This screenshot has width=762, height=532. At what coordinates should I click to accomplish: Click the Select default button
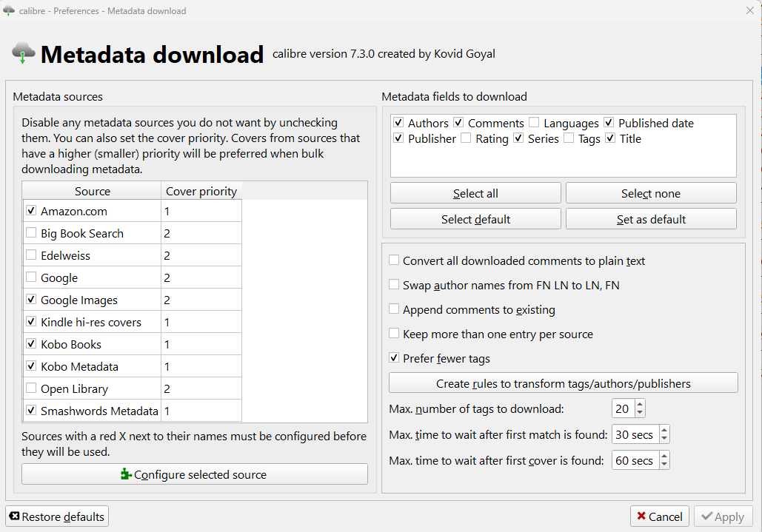(x=475, y=219)
